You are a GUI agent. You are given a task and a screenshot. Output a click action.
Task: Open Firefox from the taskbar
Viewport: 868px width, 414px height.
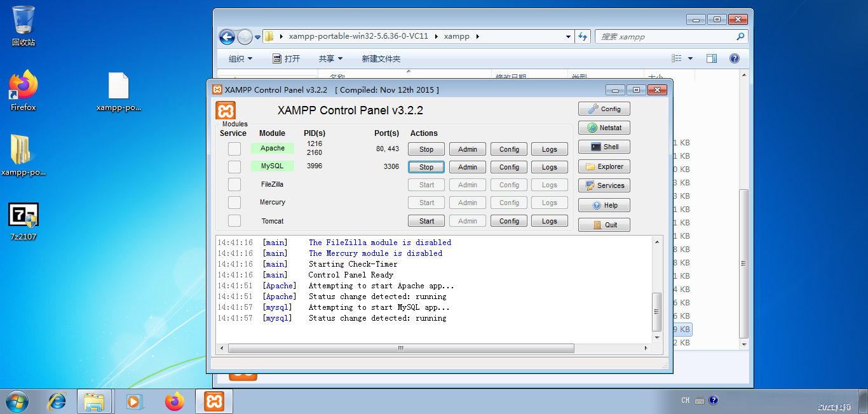[174, 401]
